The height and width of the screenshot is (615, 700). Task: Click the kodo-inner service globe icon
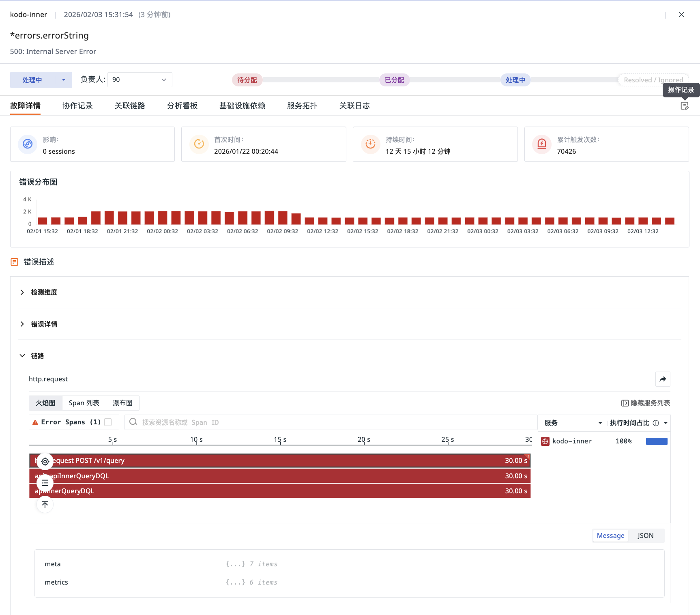coord(545,441)
